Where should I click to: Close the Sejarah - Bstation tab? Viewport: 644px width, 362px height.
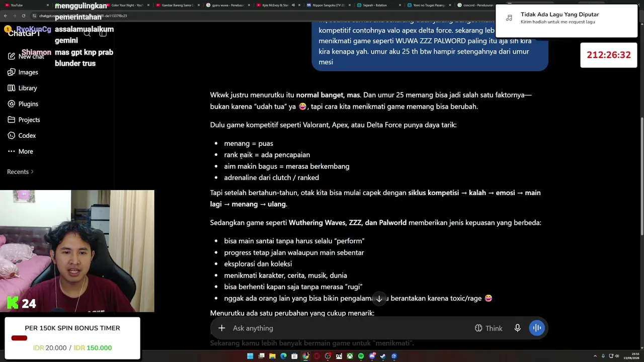pyautogui.click(x=400, y=5)
